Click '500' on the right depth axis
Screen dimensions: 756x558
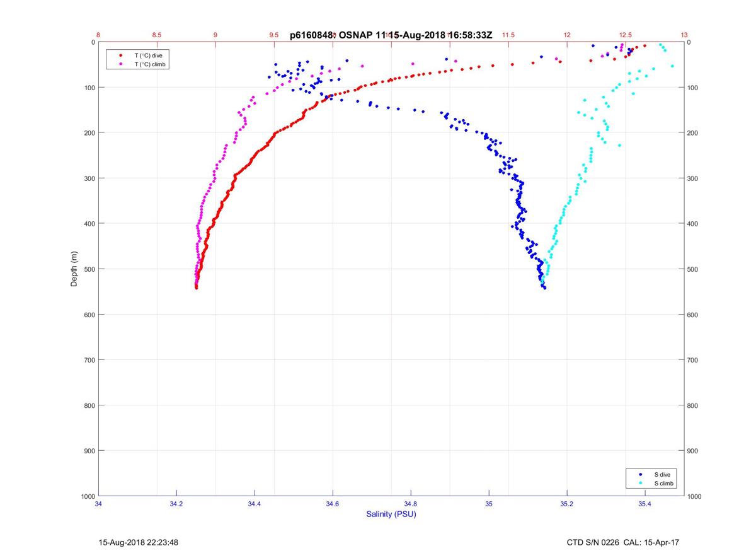click(x=693, y=269)
